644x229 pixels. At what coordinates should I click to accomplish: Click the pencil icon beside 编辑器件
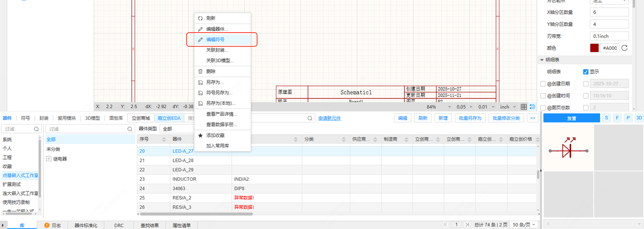point(200,29)
